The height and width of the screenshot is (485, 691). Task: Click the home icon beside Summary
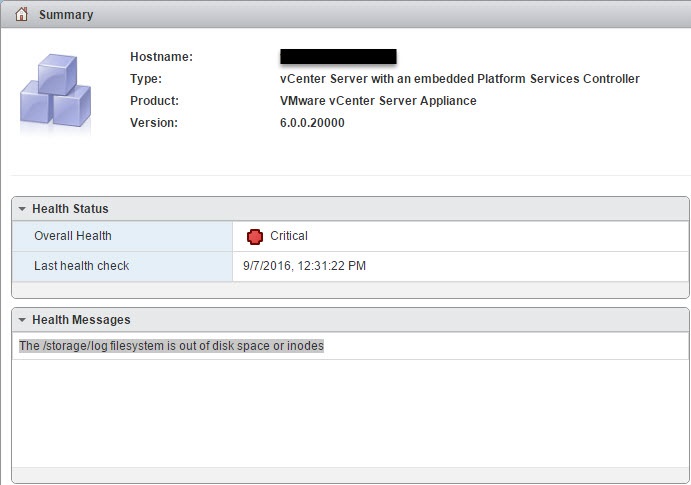tap(21, 15)
